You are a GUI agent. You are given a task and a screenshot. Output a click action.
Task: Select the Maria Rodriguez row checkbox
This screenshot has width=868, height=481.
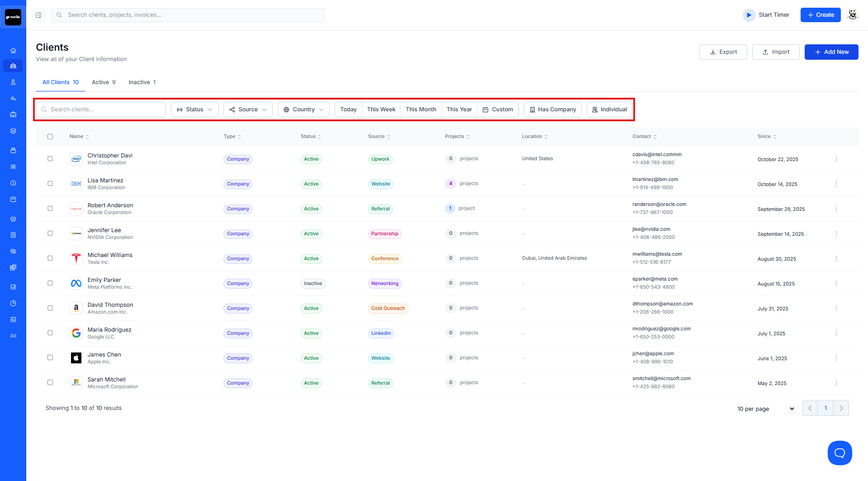(50, 333)
